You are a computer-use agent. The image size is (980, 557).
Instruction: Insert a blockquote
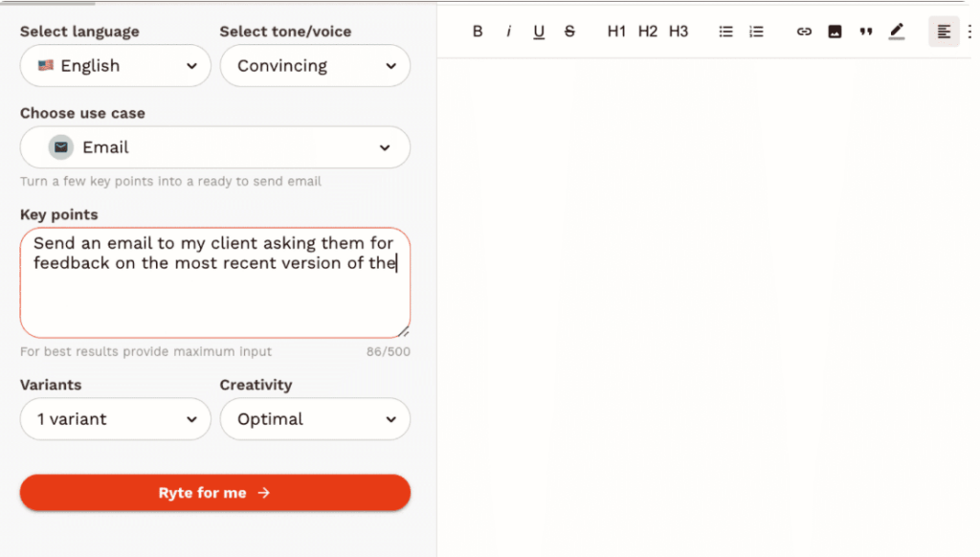coord(866,31)
